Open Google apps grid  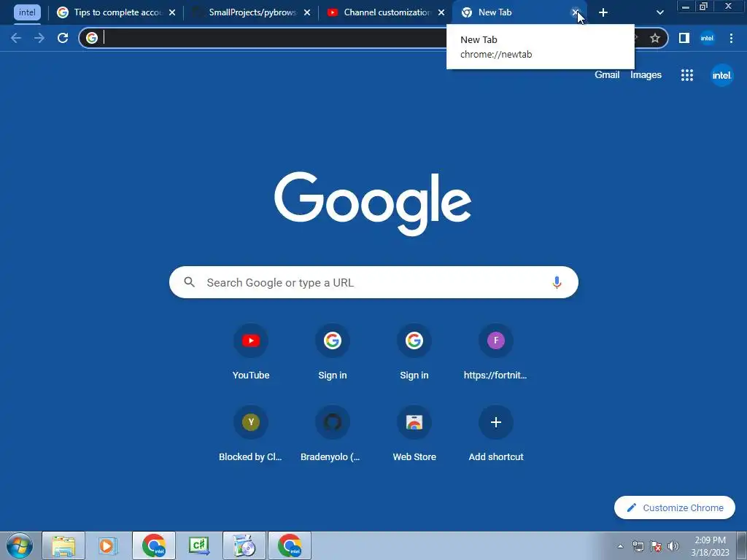click(687, 75)
